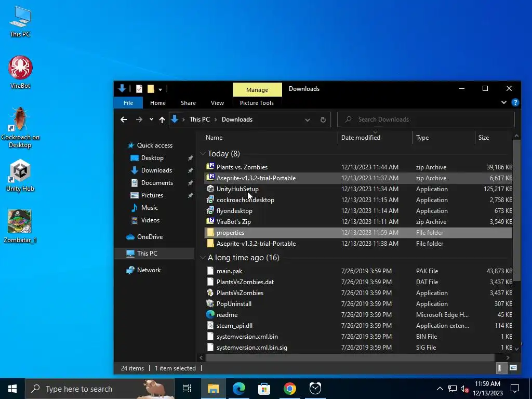Select the Aseprite-v1.3.2-trial-Portable zip archive
Screen dimensions: 532x399
tap(358, 178)
